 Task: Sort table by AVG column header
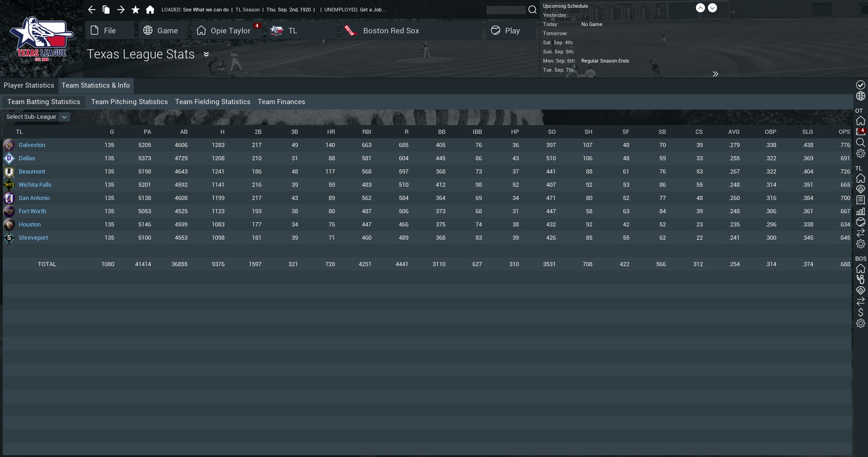[x=734, y=131]
